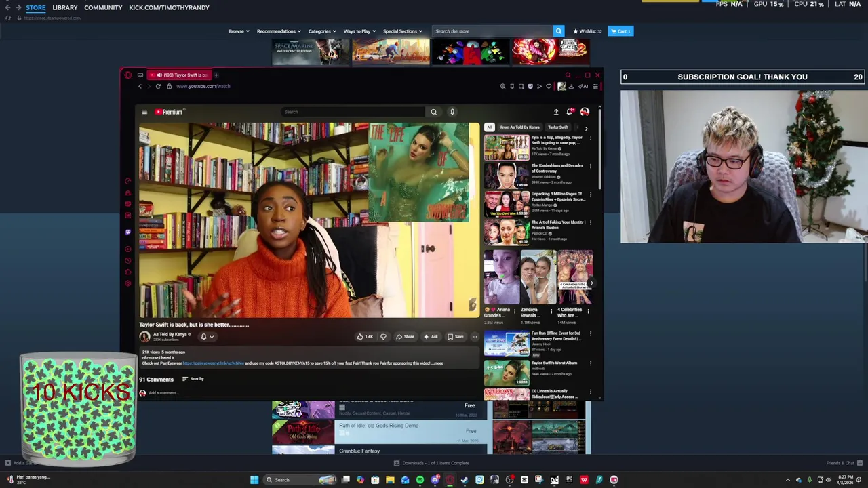Expand the Steam Special Sections dropdown

(x=403, y=31)
